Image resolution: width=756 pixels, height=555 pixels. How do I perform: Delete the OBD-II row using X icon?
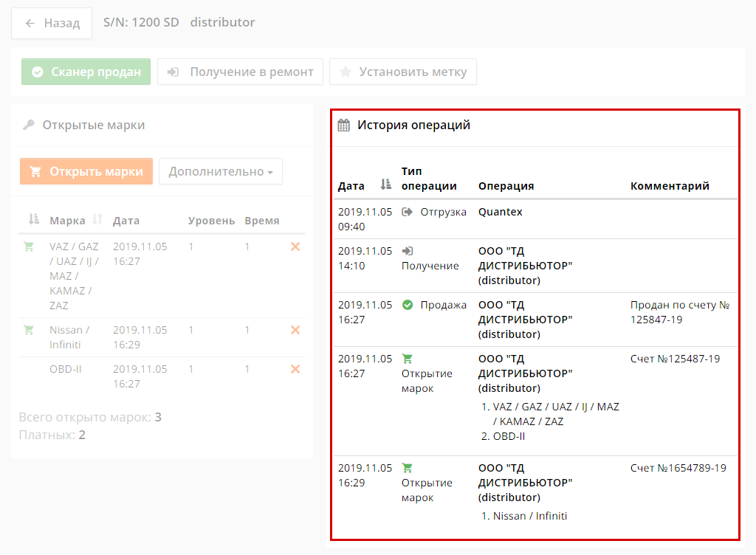point(295,369)
